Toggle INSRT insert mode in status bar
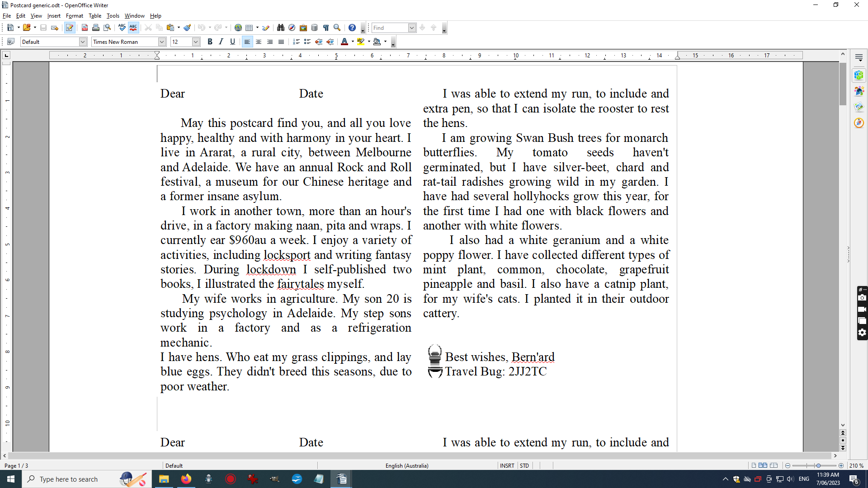The width and height of the screenshot is (868, 488). tap(507, 465)
